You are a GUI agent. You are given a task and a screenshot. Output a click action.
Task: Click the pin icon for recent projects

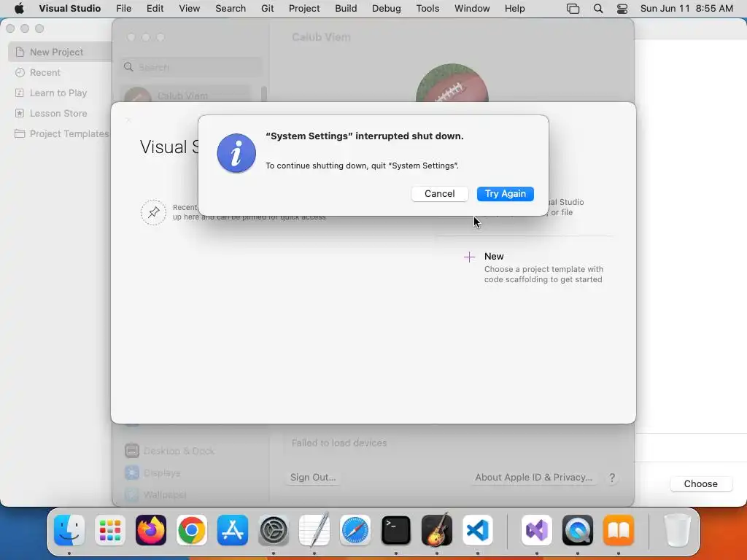[x=153, y=212]
